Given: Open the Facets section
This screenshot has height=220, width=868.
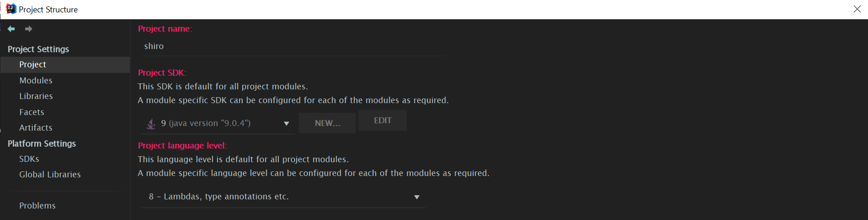Looking at the screenshot, I should (x=32, y=112).
